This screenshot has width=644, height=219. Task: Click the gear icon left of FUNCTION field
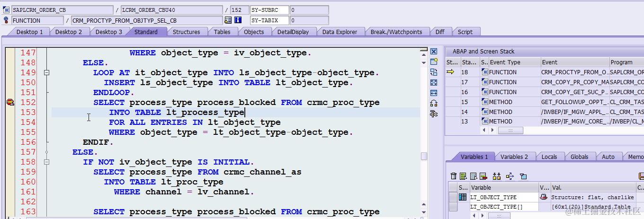coord(6,20)
